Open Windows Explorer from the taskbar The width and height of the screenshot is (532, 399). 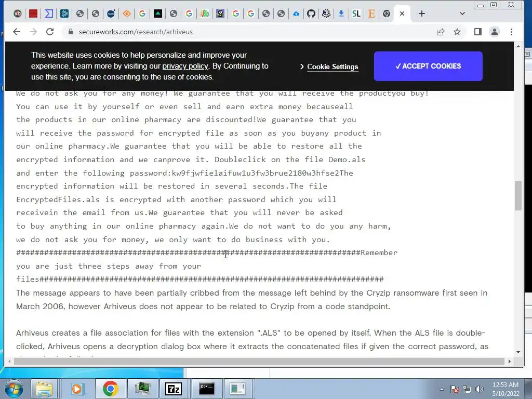[44, 389]
